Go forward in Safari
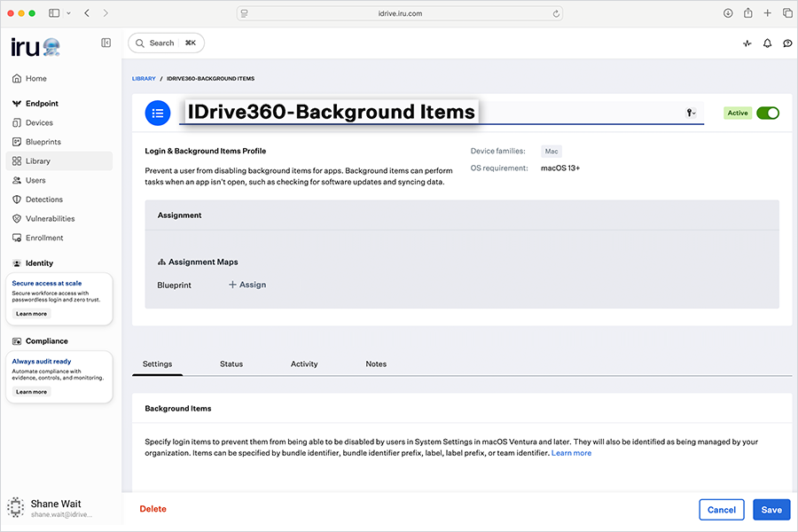This screenshot has width=798, height=532. tap(106, 13)
